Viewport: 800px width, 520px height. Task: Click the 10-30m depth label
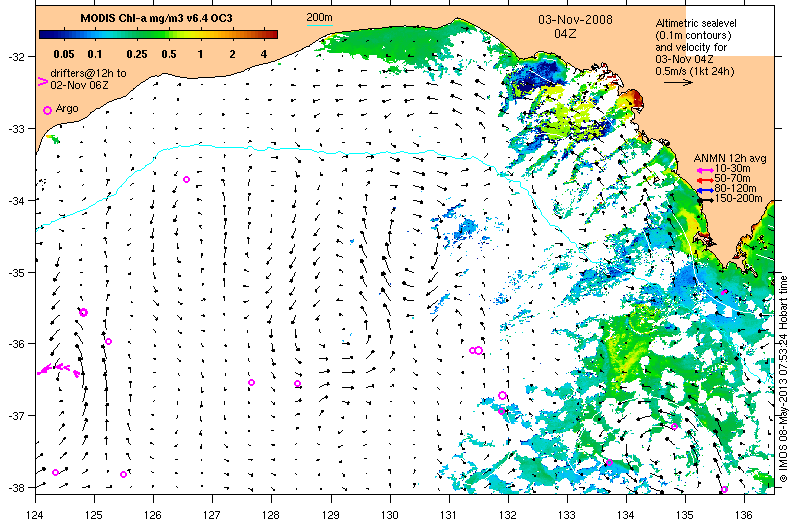(x=732, y=169)
